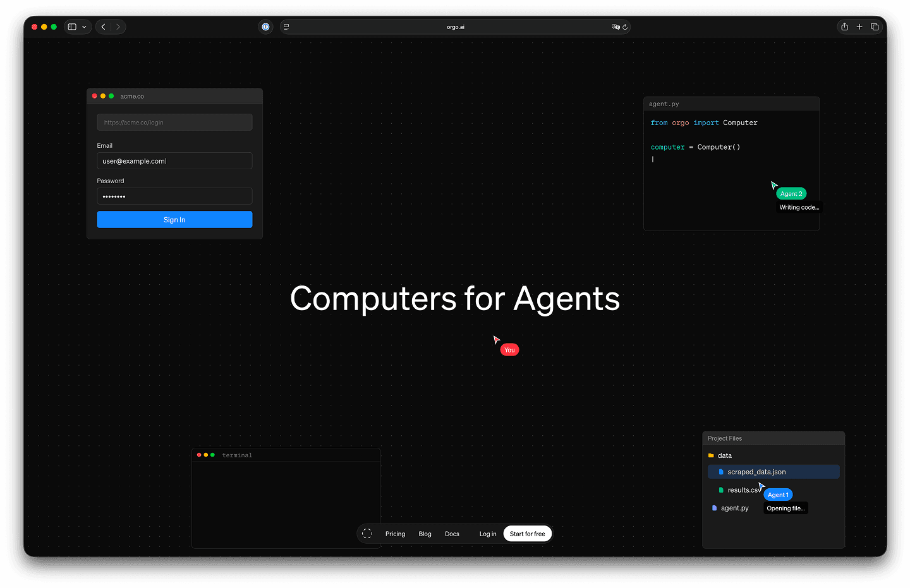Focus the orgo.ai address bar

click(455, 27)
